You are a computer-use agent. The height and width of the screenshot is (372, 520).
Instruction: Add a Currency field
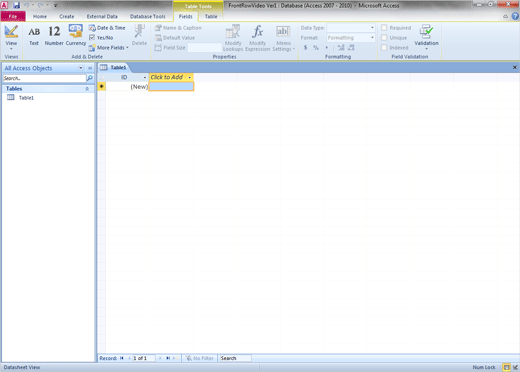(x=76, y=36)
